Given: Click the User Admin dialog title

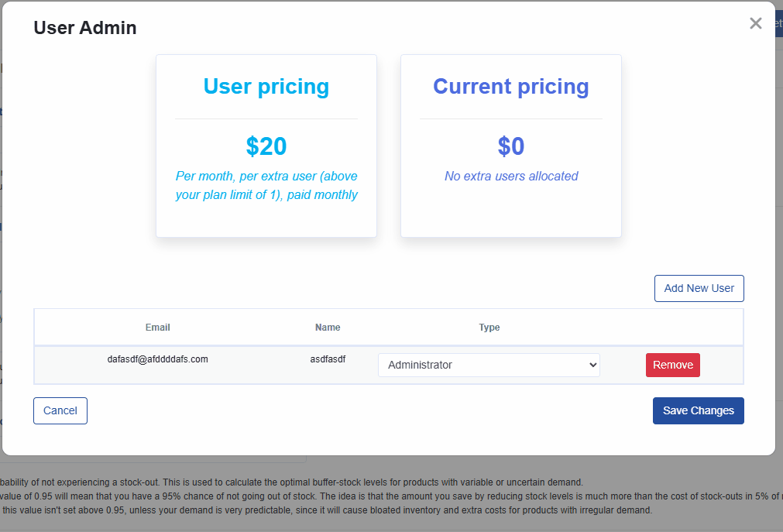Looking at the screenshot, I should 84,28.
